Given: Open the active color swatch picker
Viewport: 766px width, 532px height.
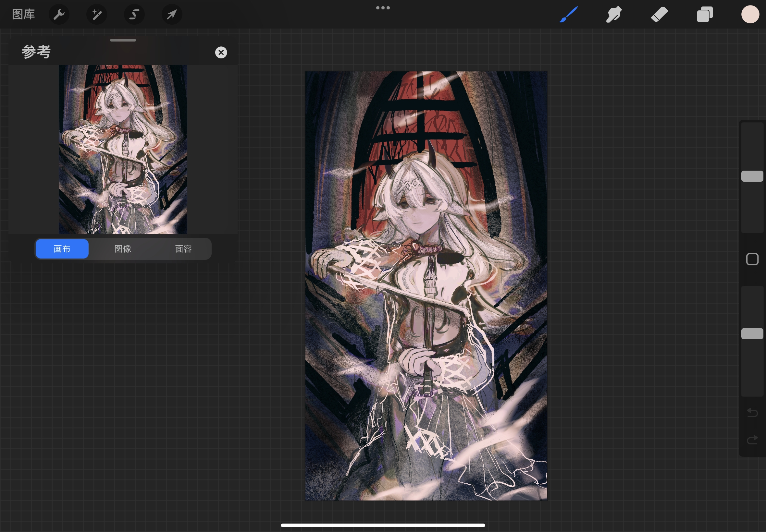Looking at the screenshot, I should click(750, 14).
